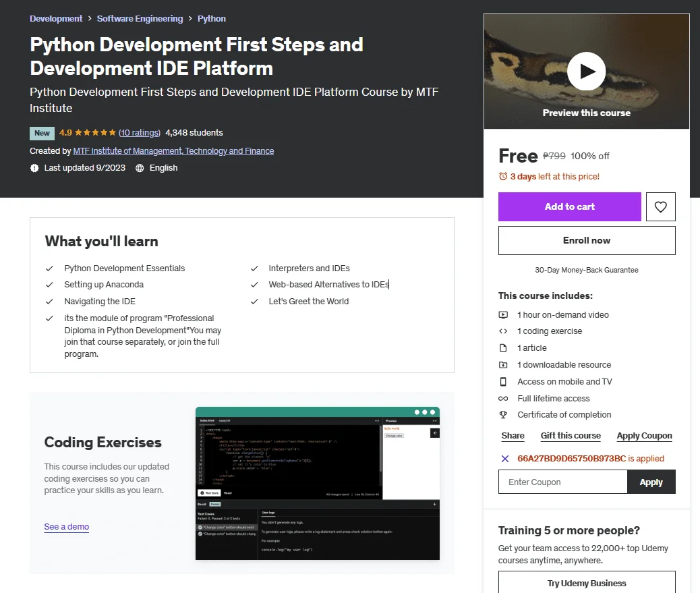The image size is (700, 593).
Task: Click Enroll now button
Action: click(587, 241)
